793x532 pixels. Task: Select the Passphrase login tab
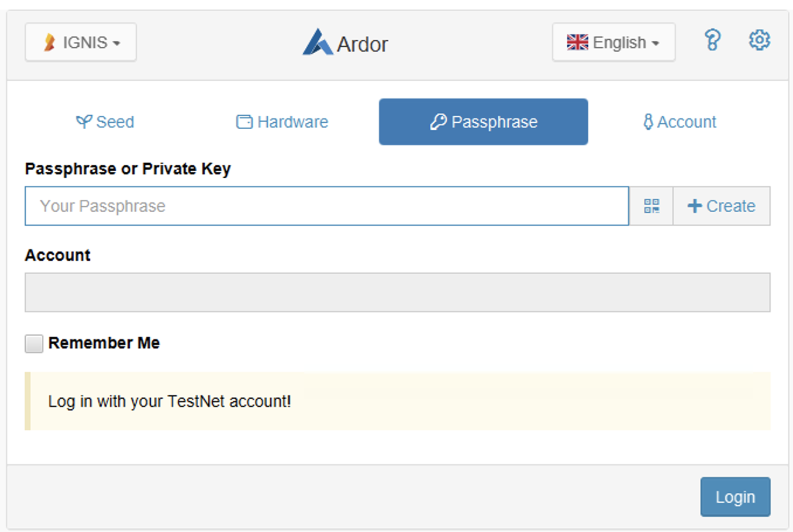click(484, 122)
